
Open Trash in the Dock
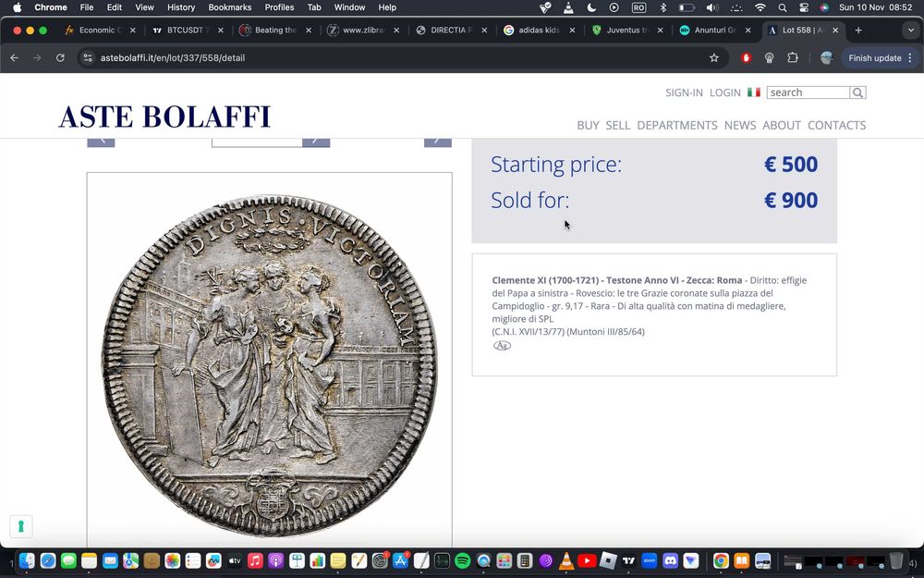895,560
